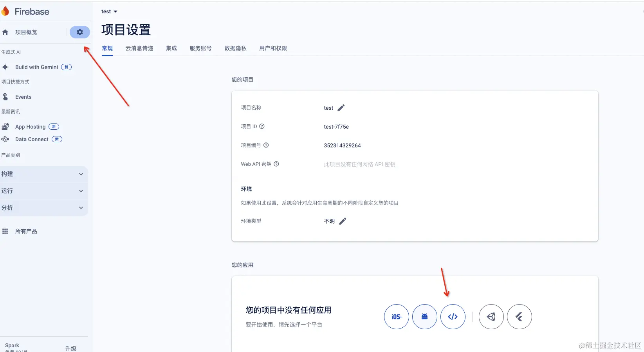Viewport: 644px width, 352px height.
Task: Add an iOS app
Action: tap(397, 317)
